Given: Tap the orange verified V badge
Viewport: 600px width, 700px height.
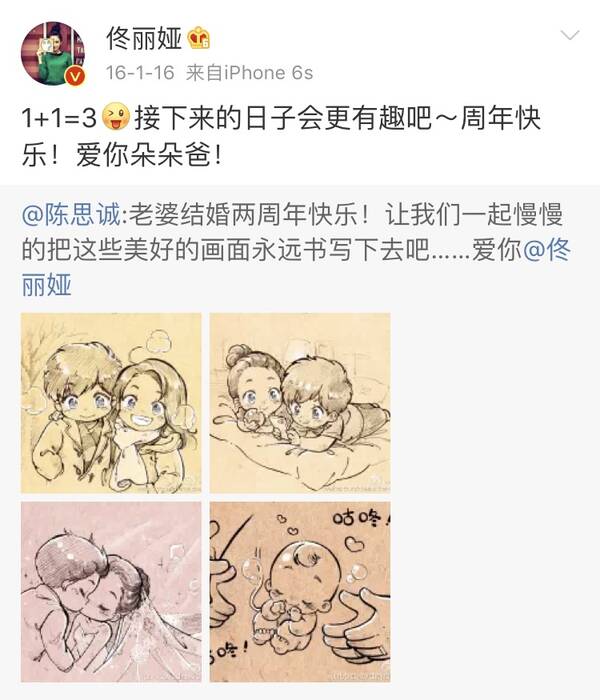Looking at the screenshot, I should click(x=75, y=76).
